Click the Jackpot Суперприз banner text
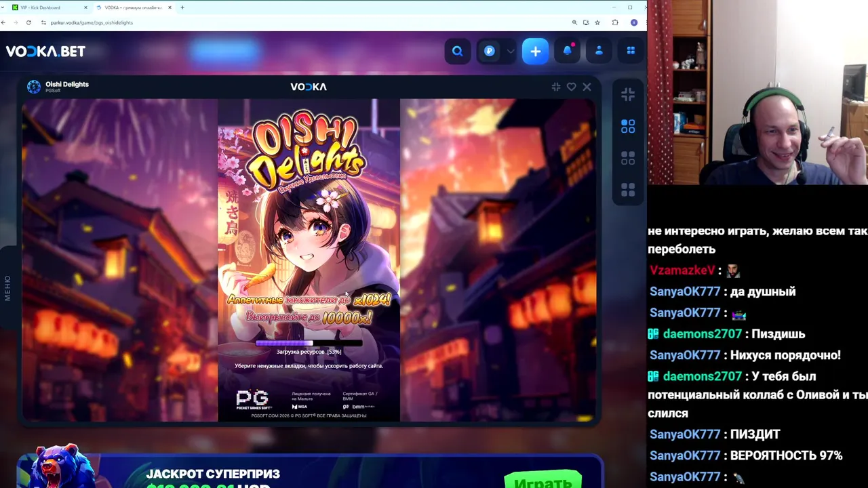The width and height of the screenshot is (868, 488). coord(213,474)
